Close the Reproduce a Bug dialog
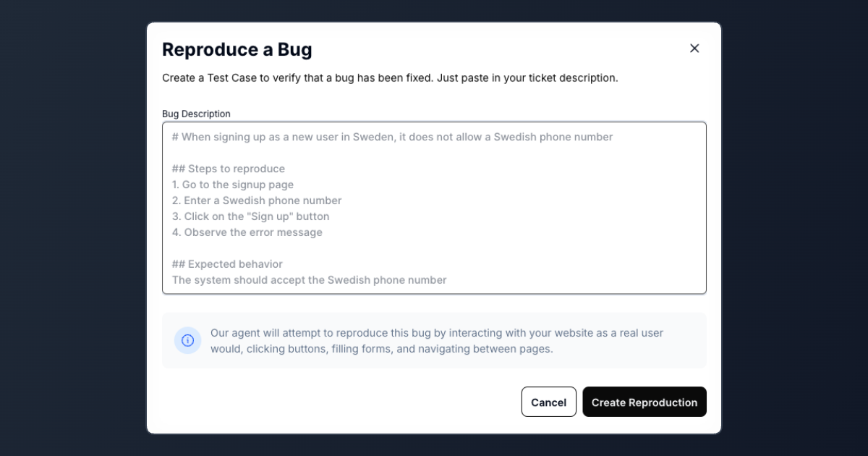The height and width of the screenshot is (456, 868). (694, 48)
